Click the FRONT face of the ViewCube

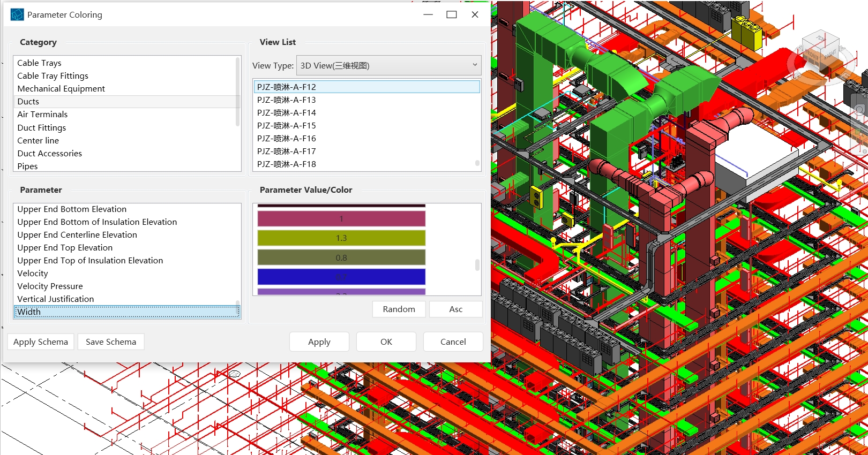(812, 56)
